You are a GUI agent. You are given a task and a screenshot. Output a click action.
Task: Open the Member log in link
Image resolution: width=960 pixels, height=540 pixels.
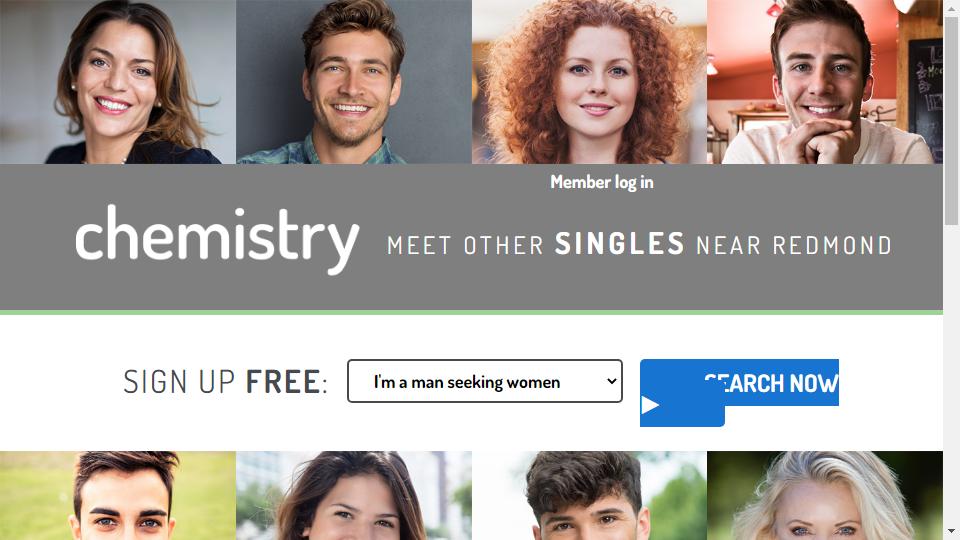[x=601, y=182]
